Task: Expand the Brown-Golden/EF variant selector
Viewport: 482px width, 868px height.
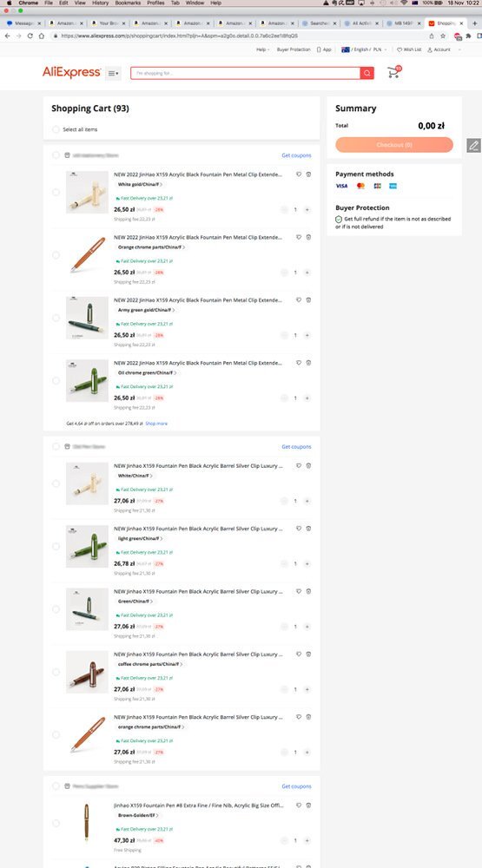Action: (x=138, y=815)
